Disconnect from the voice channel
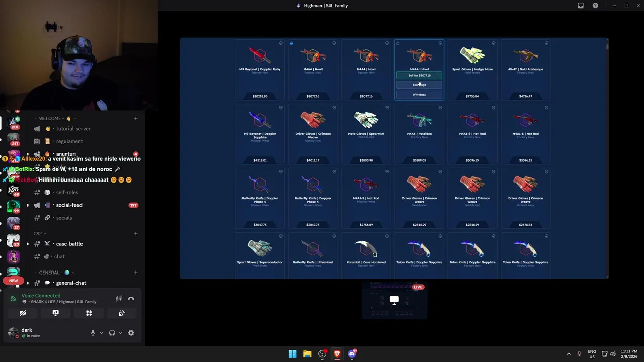This screenshot has height=362, width=644. 131,298
